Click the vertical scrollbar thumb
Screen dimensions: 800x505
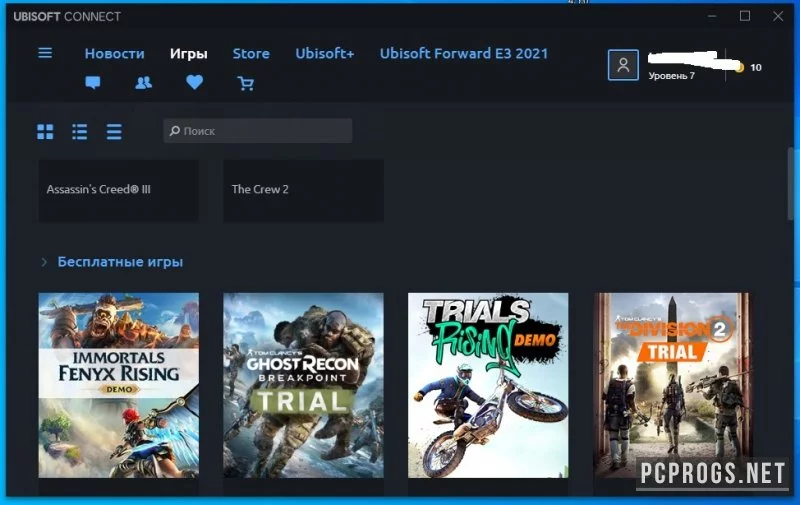click(x=791, y=184)
